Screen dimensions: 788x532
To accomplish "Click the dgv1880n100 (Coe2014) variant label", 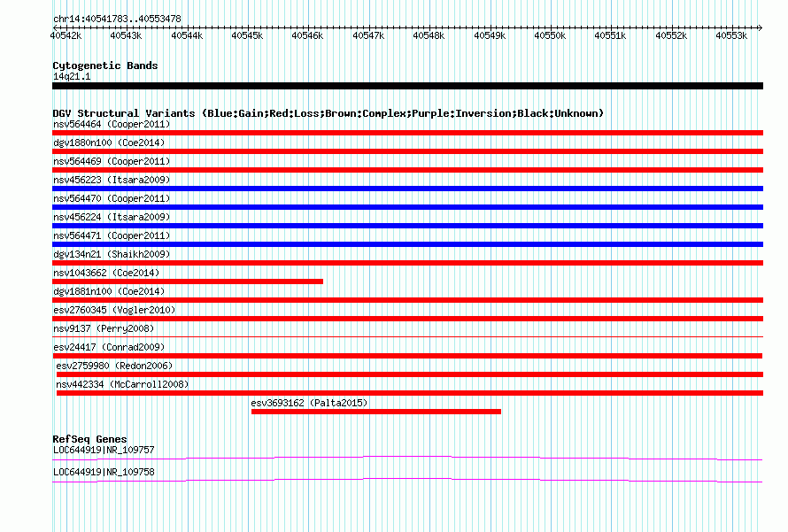I will pyautogui.click(x=109, y=143).
